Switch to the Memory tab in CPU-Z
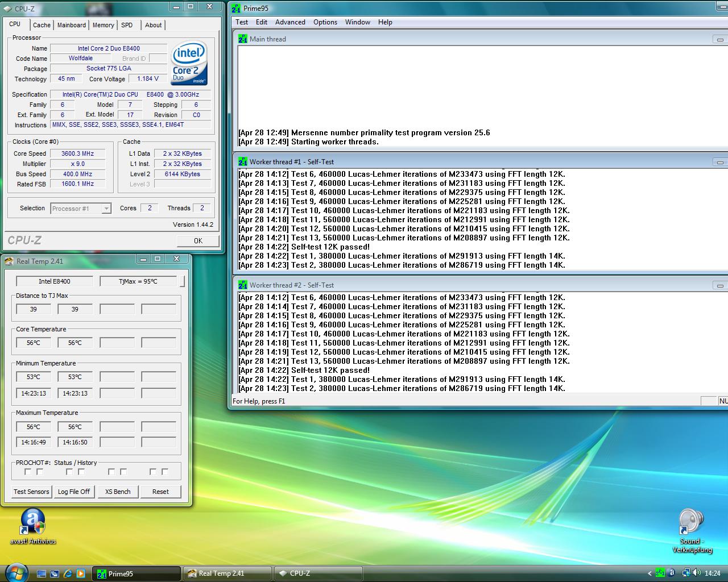 pyautogui.click(x=103, y=25)
